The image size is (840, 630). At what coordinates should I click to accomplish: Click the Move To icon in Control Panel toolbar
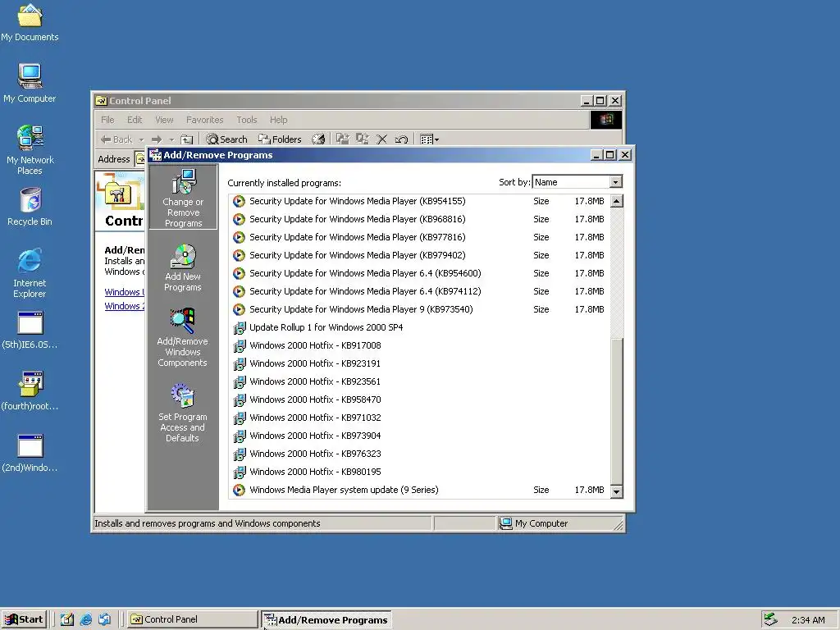coord(342,139)
